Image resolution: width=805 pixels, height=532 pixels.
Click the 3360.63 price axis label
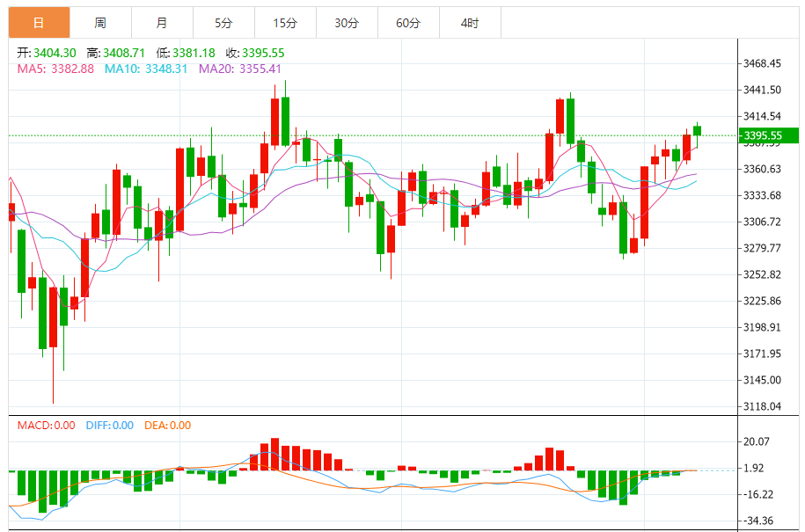point(763,169)
